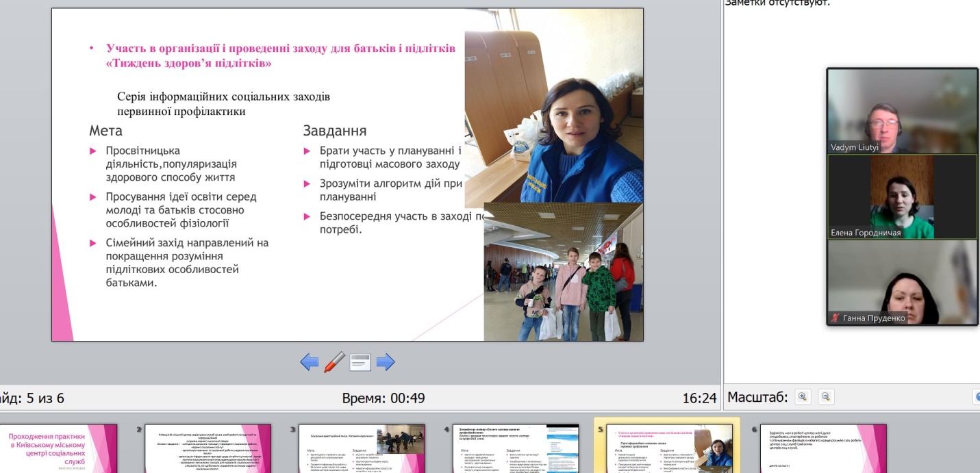The width and height of the screenshot is (980, 473).
Task: Advance to next slide with right arrow
Action: (386, 362)
